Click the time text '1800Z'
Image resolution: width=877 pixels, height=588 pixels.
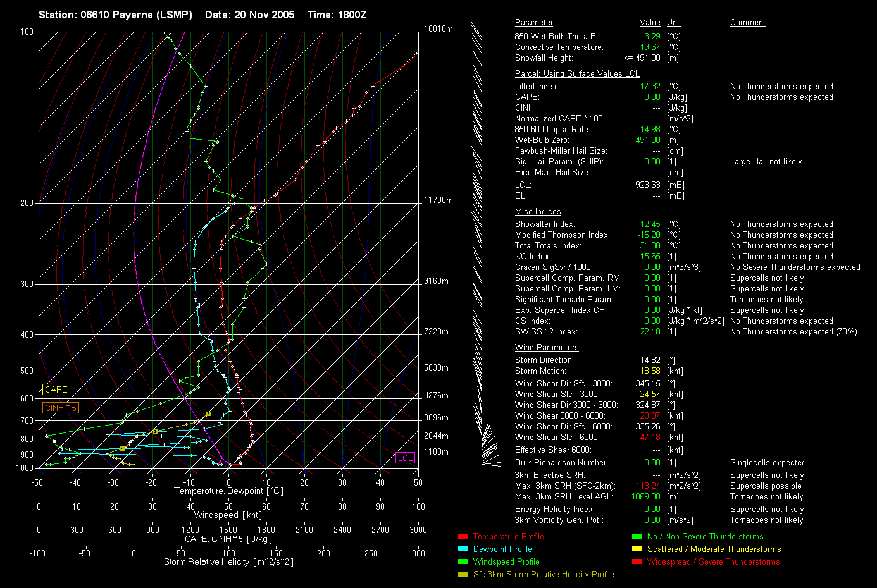pos(351,15)
